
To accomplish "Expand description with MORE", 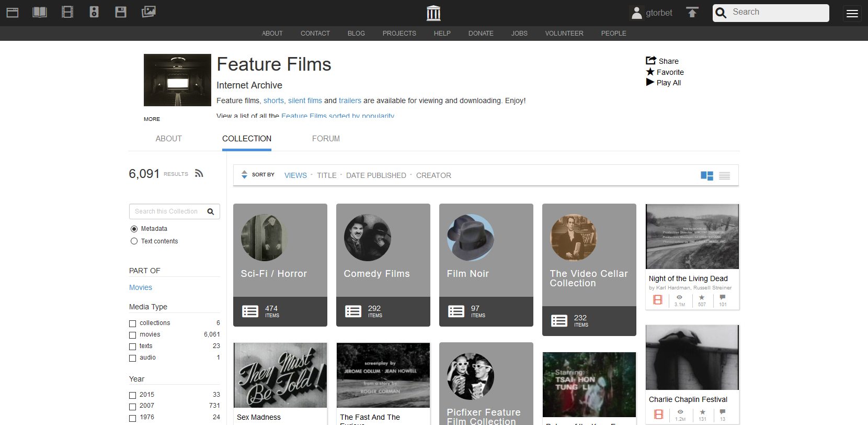I will [x=152, y=119].
